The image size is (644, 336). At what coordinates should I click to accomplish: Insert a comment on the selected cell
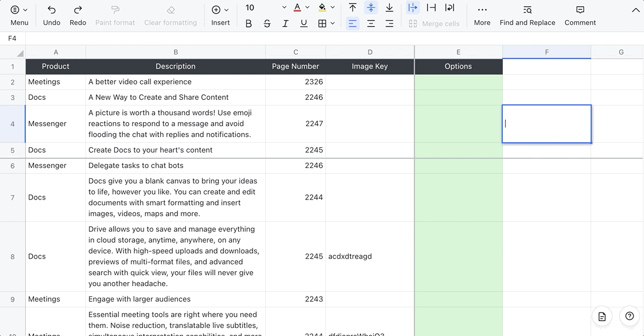[580, 15]
